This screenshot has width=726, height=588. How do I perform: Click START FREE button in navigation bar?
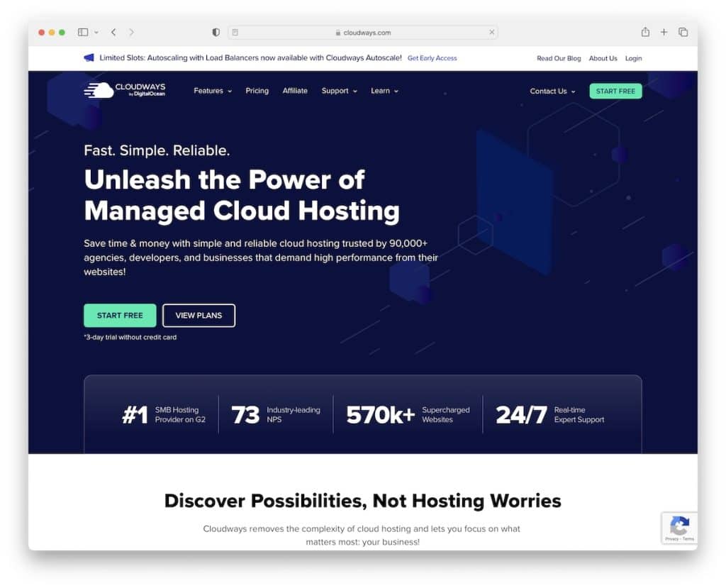click(x=615, y=91)
